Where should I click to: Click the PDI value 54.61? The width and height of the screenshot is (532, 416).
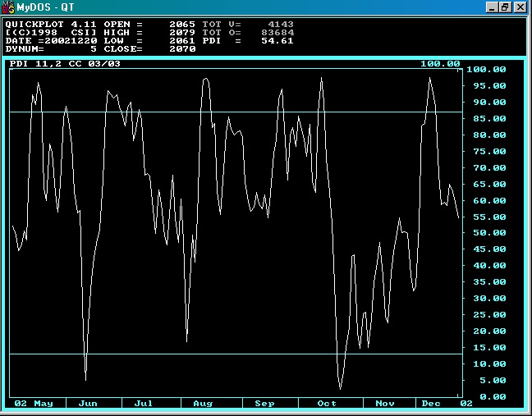click(x=277, y=41)
